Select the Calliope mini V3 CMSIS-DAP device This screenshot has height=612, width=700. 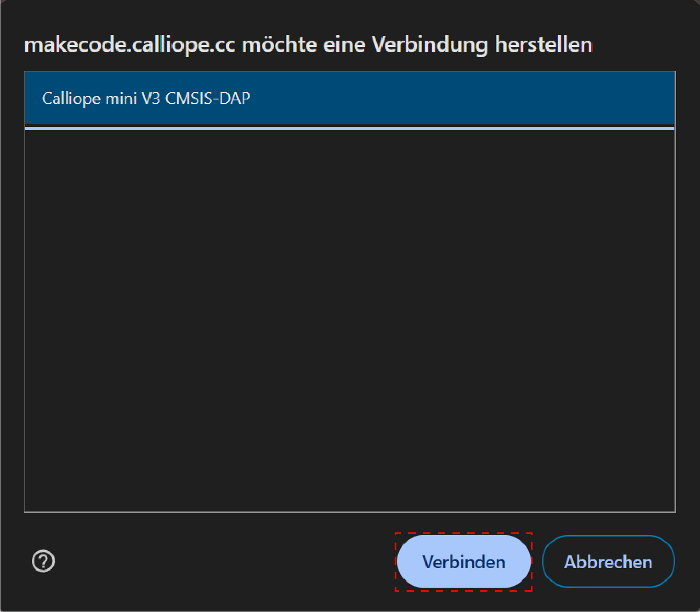click(350, 98)
